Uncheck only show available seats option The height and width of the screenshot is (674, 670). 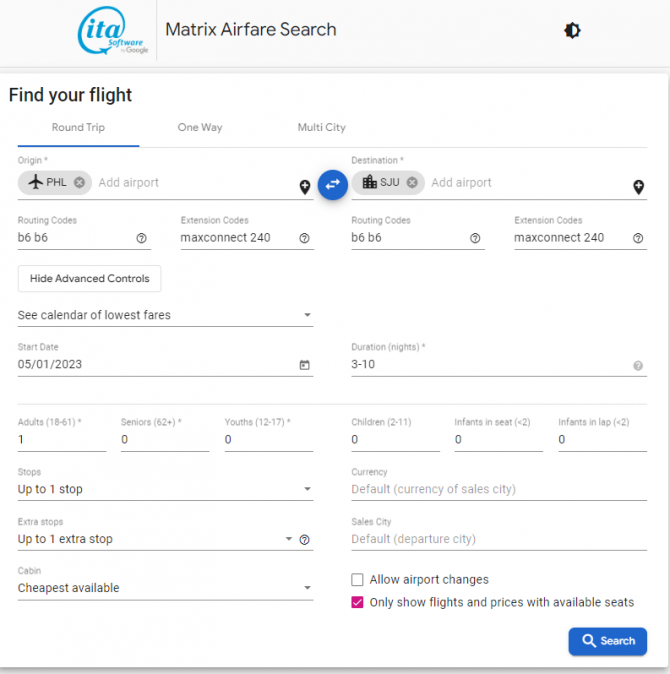click(357, 602)
